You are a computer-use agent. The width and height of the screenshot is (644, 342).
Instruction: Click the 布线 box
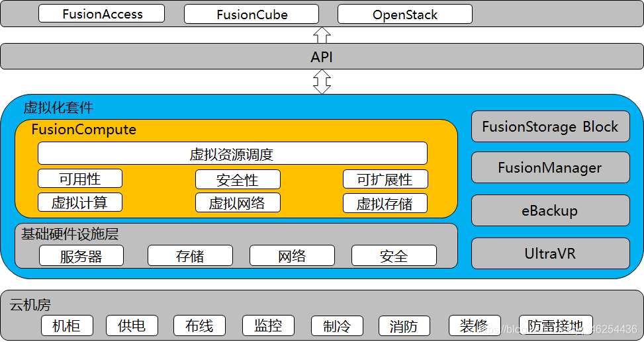(x=199, y=325)
